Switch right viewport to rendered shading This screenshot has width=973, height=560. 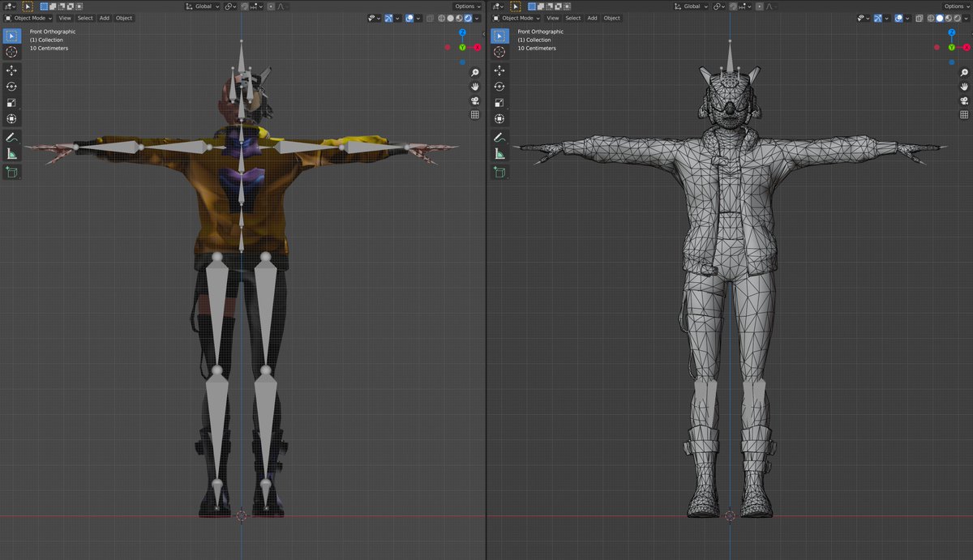pyautogui.click(x=958, y=18)
